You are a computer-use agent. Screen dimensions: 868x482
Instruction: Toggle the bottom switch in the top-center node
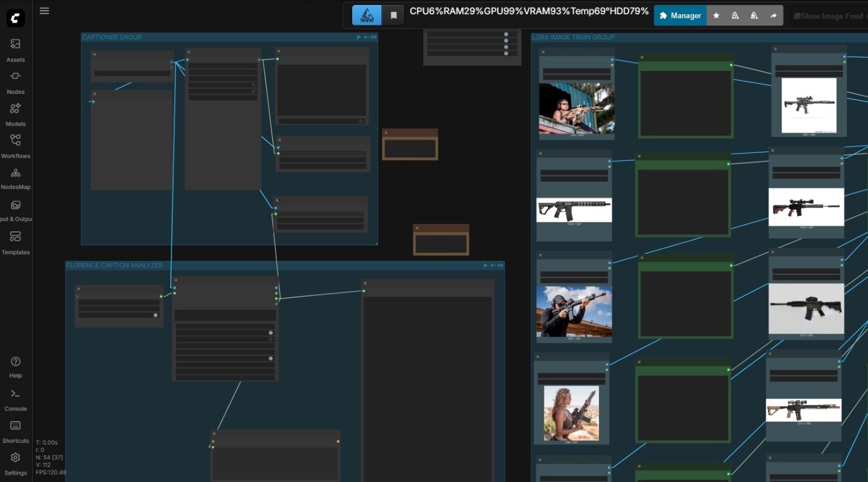click(506, 53)
